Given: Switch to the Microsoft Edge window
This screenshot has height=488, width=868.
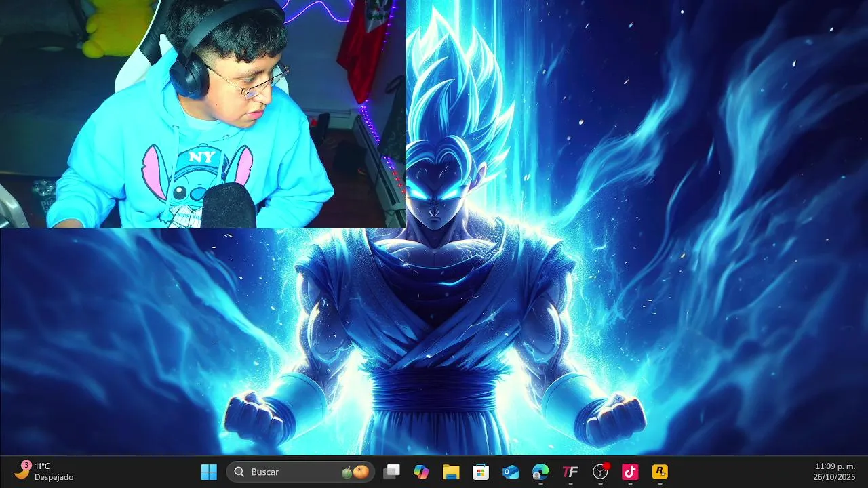Looking at the screenshot, I should tap(540, 472).
